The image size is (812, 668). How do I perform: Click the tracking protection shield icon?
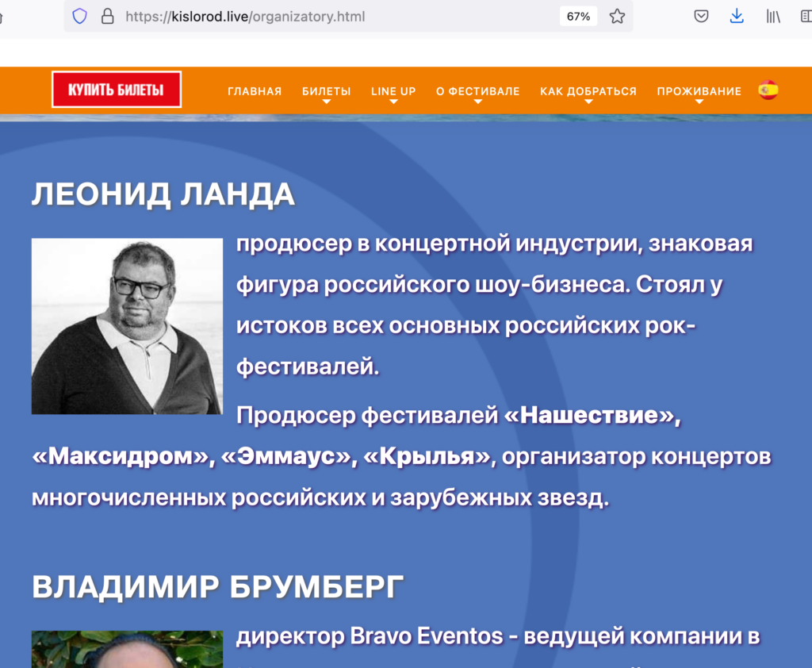tap(79, 17)
